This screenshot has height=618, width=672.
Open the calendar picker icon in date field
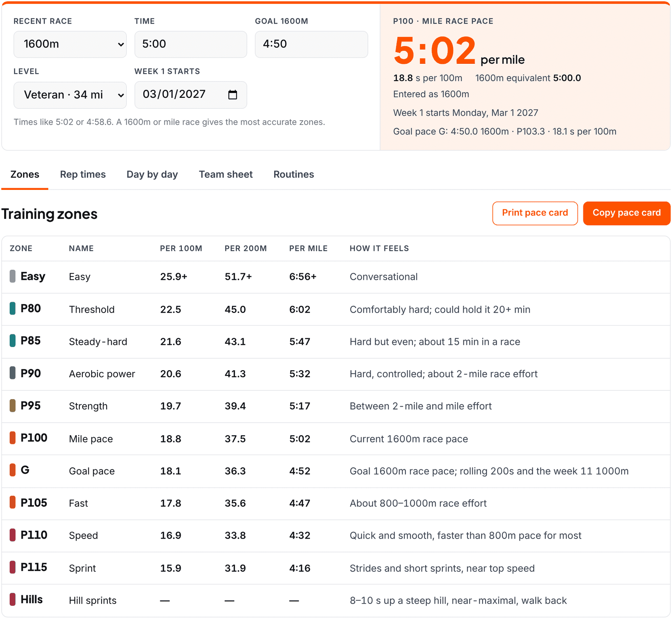(x=232, y=95)
